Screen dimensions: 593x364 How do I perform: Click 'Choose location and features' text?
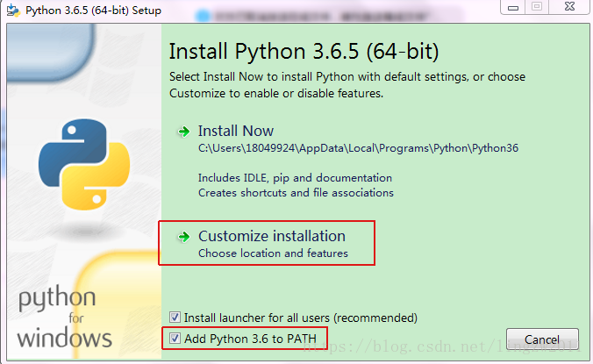coord(273,253)
